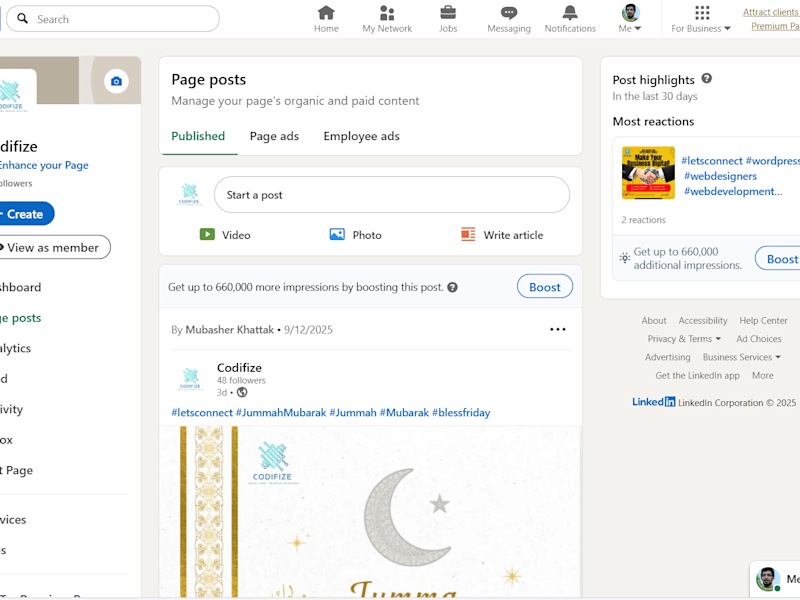This screenshot has width=800, height=600.
Task: Switch to the Page ads tab
Action: pos(274,136)
